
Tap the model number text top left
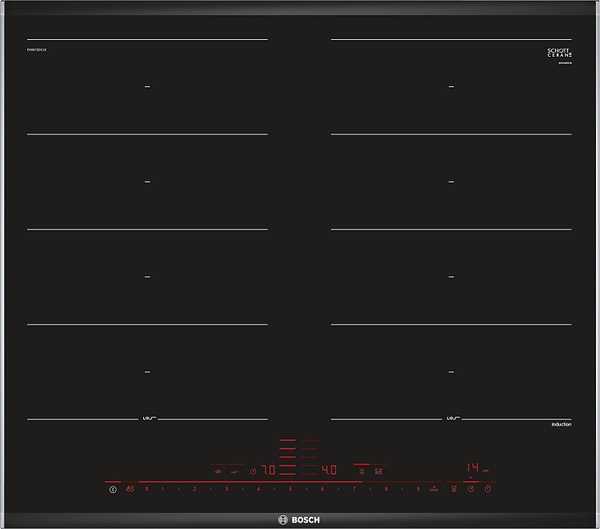(x=37, y=50)
